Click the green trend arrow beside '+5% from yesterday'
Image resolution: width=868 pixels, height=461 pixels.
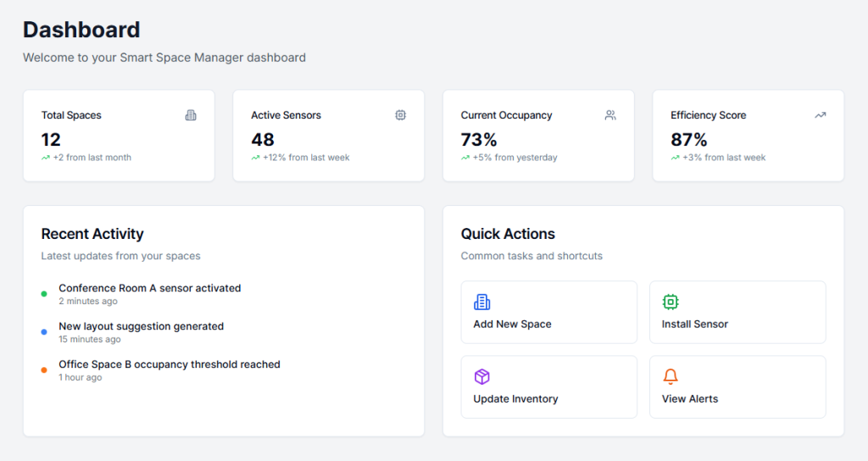[465, 158]
